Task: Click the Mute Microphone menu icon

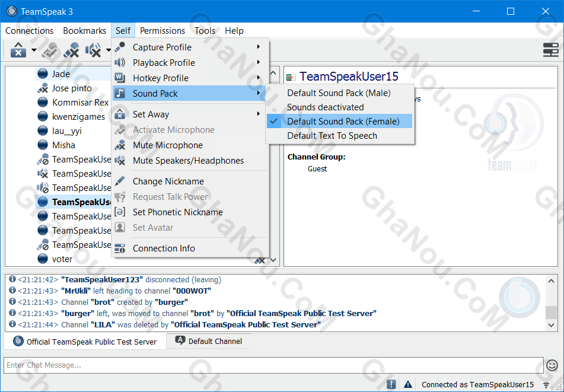Action: 120,145
